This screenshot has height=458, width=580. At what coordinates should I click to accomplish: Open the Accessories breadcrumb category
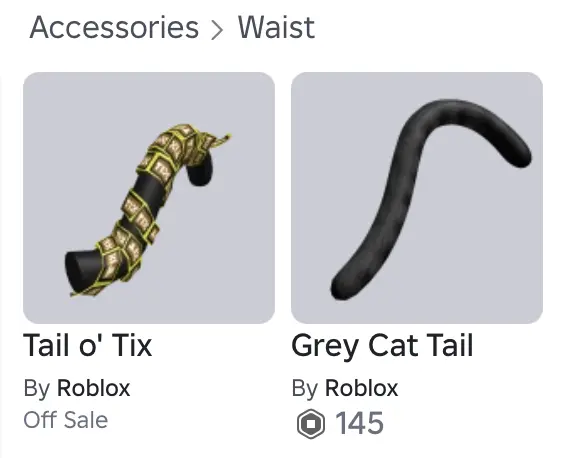tap(114, 27)
